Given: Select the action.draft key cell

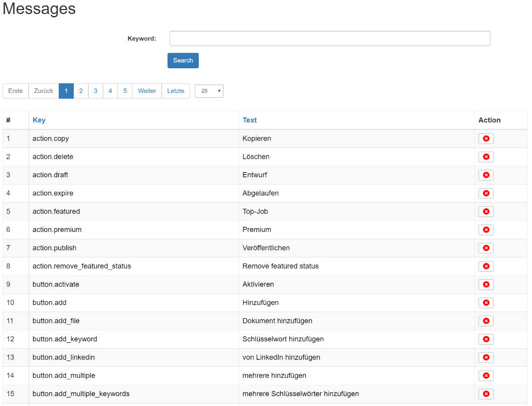Looking at the screenshot, I should [134, 175].
